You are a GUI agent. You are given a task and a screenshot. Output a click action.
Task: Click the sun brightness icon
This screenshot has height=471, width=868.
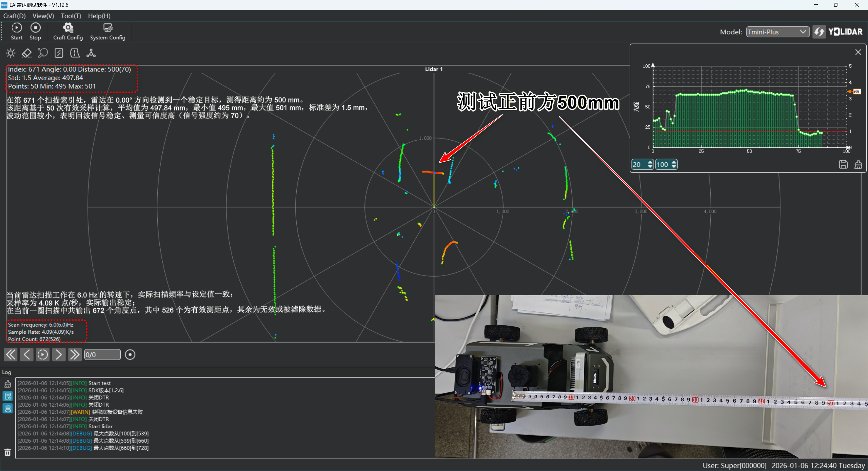pos(11,53)
